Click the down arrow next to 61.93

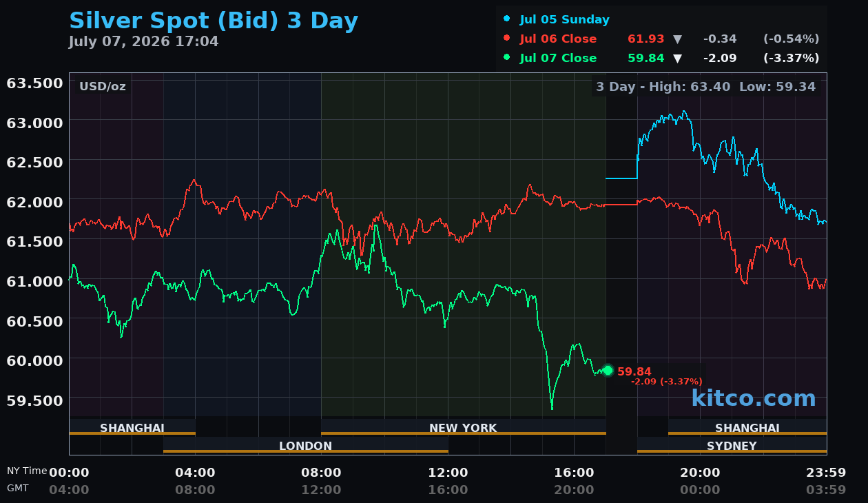pyautogui.click(x=677, y=39)
